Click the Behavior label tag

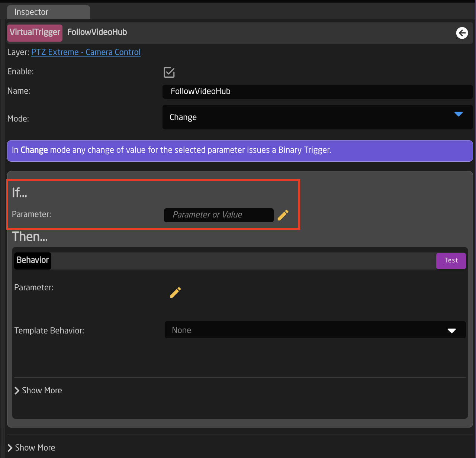[x=33, y=260]
